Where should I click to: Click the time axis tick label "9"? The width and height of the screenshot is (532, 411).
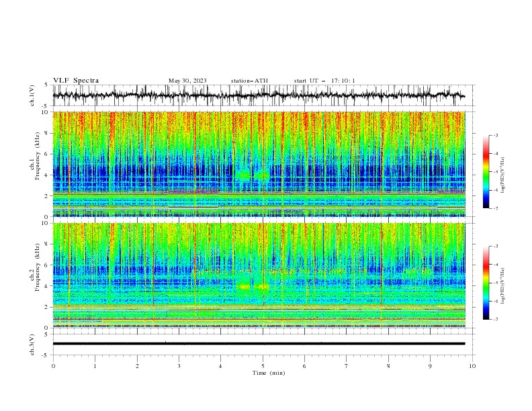click(x=430, y=366)
